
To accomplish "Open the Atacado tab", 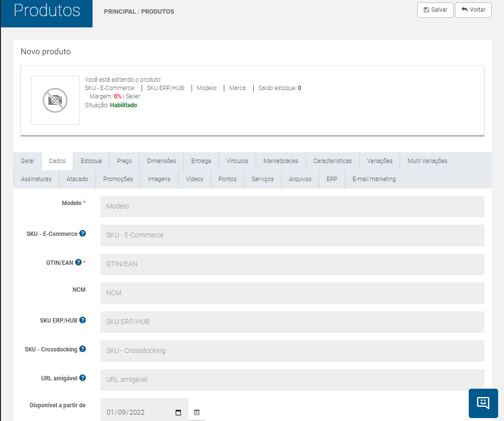I will 77,179.
